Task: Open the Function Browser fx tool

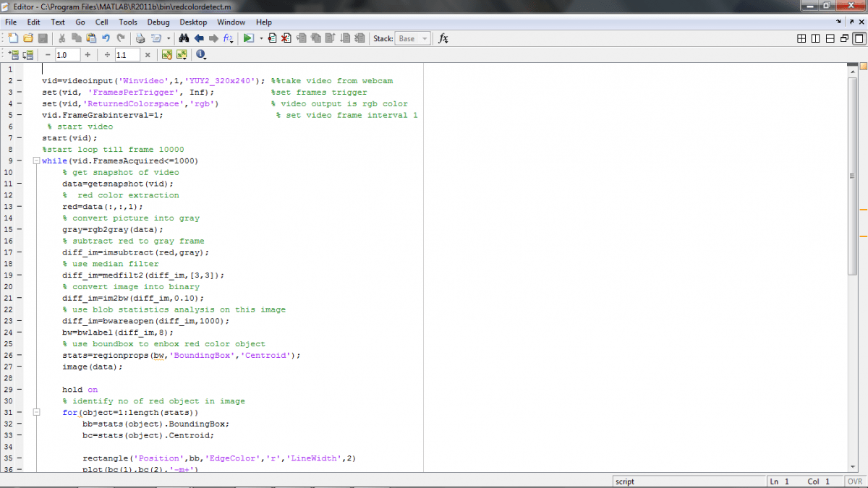Action: tap(443, 39)
